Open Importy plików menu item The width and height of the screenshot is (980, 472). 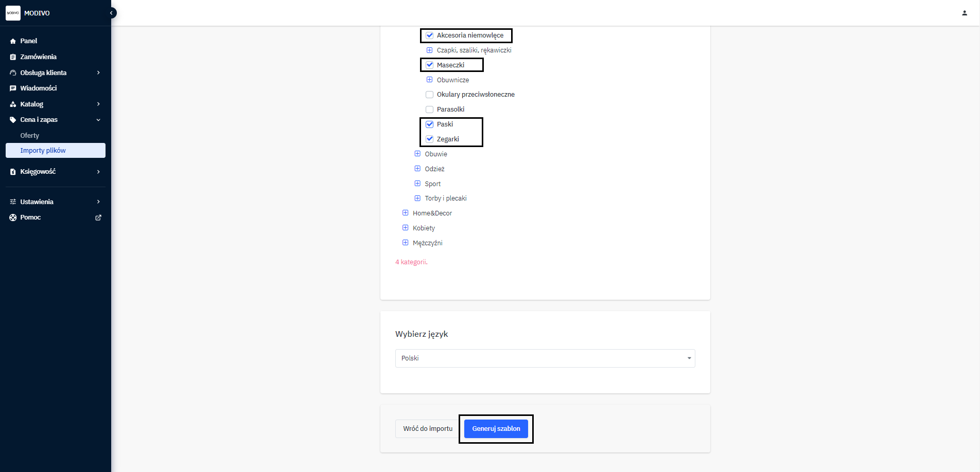point(43,151)
